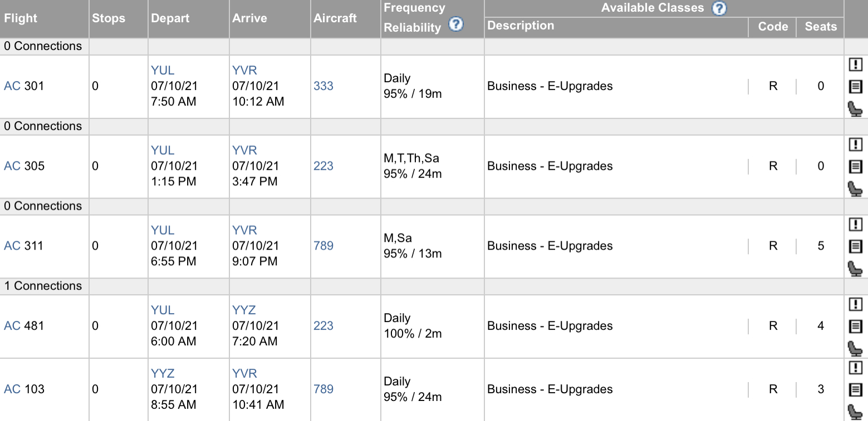The height and width of the screenshot is (421, 868).
Task: Open the details list icon for AC 301
Action: click(855, 86)
